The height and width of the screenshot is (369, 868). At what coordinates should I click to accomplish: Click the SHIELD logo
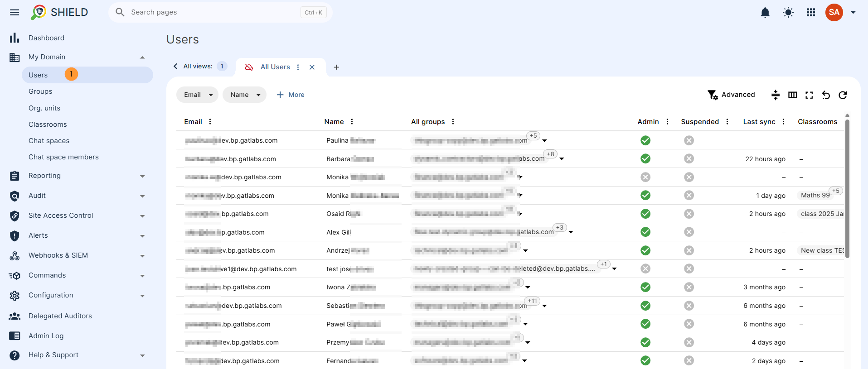point(59,12)
